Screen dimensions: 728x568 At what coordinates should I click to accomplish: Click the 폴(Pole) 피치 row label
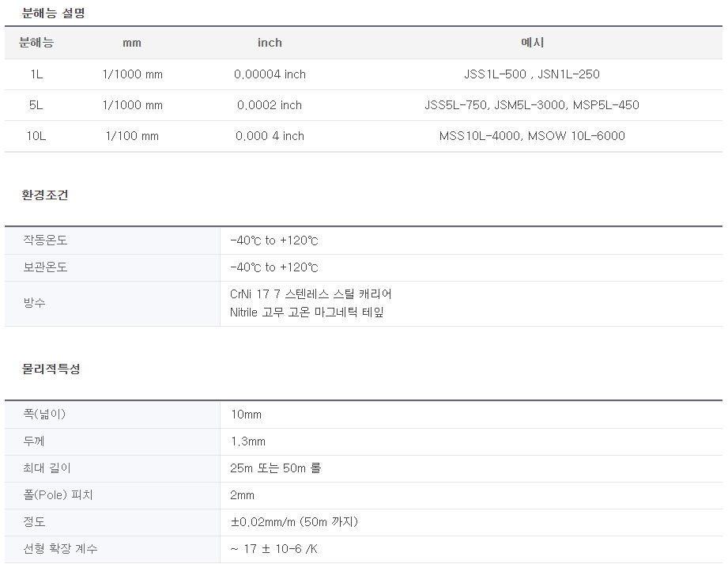(58, 495)
